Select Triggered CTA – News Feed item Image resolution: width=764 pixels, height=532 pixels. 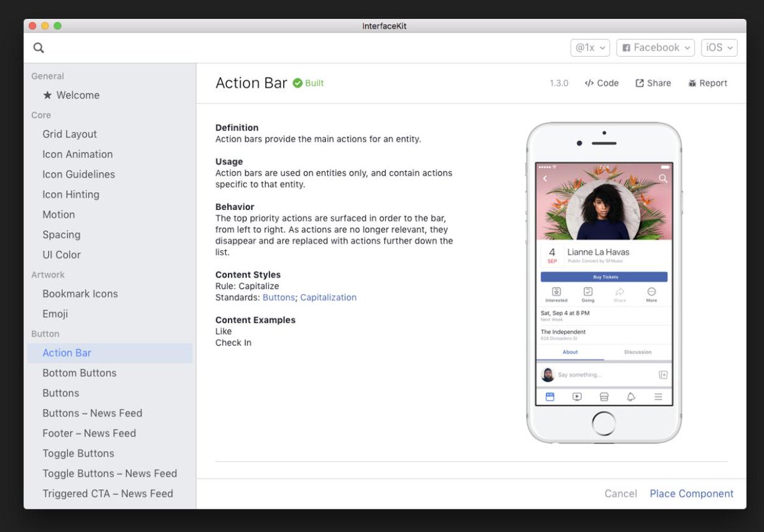[x=108, y=494]
